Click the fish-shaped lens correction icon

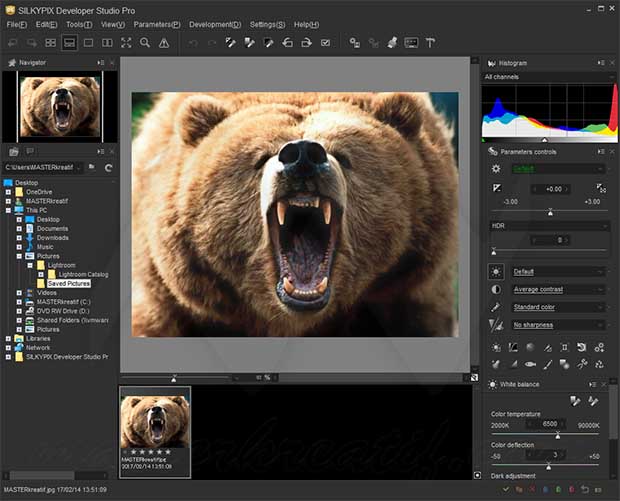[530, 364]
